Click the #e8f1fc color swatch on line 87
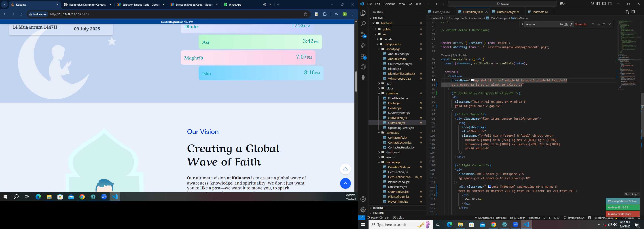The width and height of the screenshot is (644, 229). (472, 81)
